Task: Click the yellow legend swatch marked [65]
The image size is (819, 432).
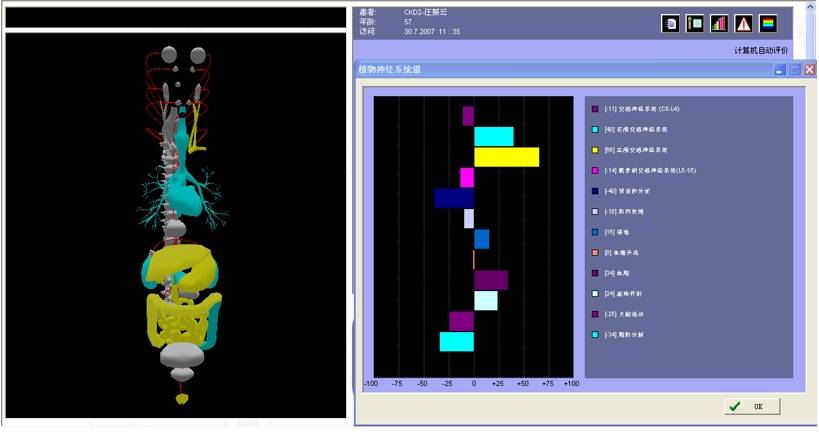Action: point(595,150)
